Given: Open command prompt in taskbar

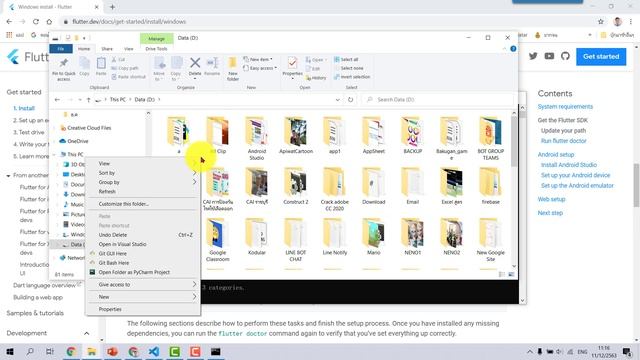Looking at the screenshot, I should point(216,351).
